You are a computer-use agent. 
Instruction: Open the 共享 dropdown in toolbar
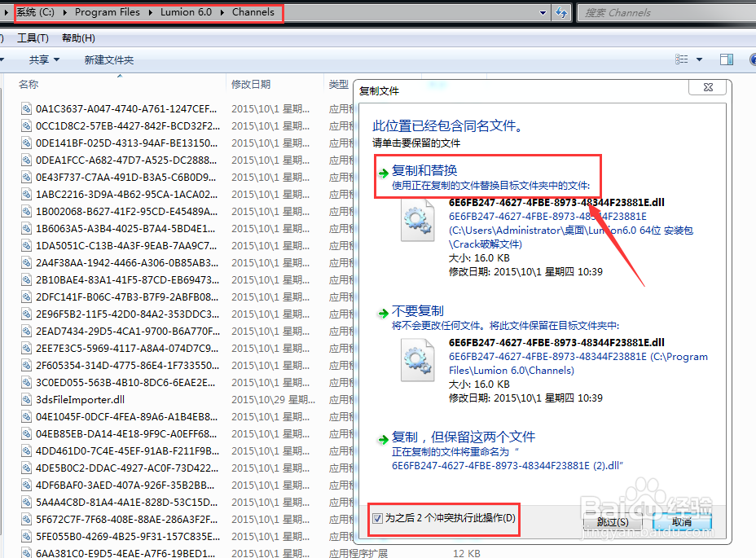[x=44, y=59]
